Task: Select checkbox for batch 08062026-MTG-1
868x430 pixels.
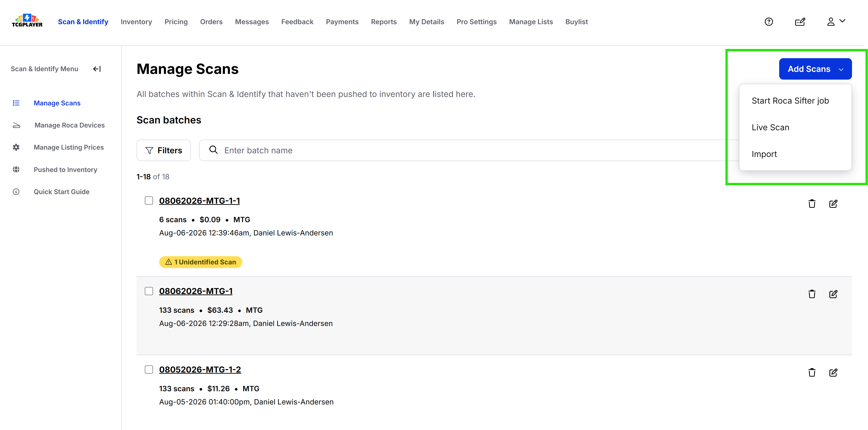Action: point(149,291)
